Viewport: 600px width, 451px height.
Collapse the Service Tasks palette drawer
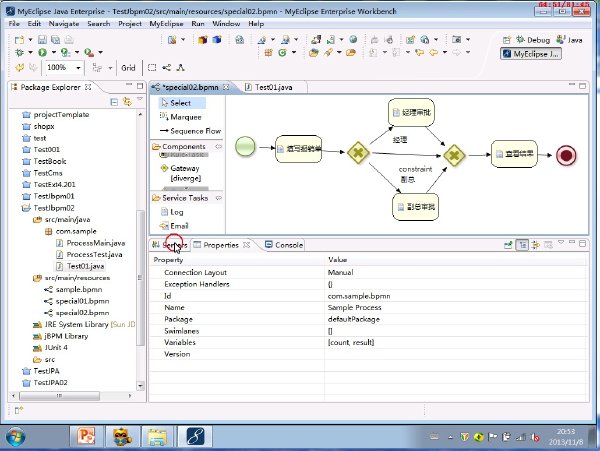point(180,198)
